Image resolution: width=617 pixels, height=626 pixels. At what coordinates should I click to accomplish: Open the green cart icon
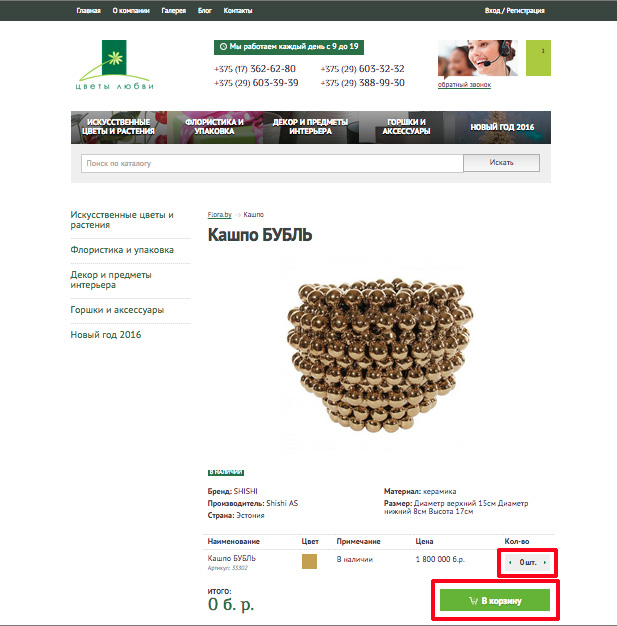(538, 58)
